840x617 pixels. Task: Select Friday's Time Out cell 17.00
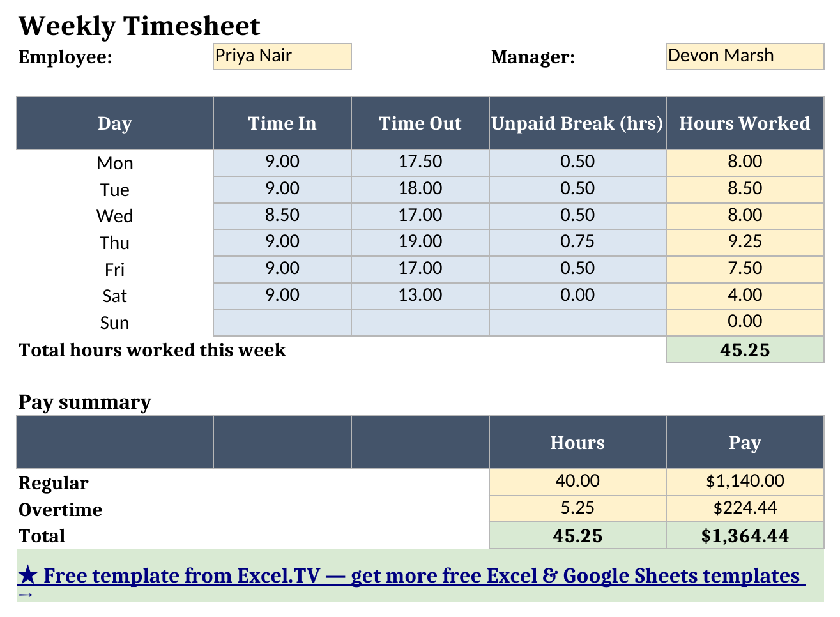click(x=420, y=269)
